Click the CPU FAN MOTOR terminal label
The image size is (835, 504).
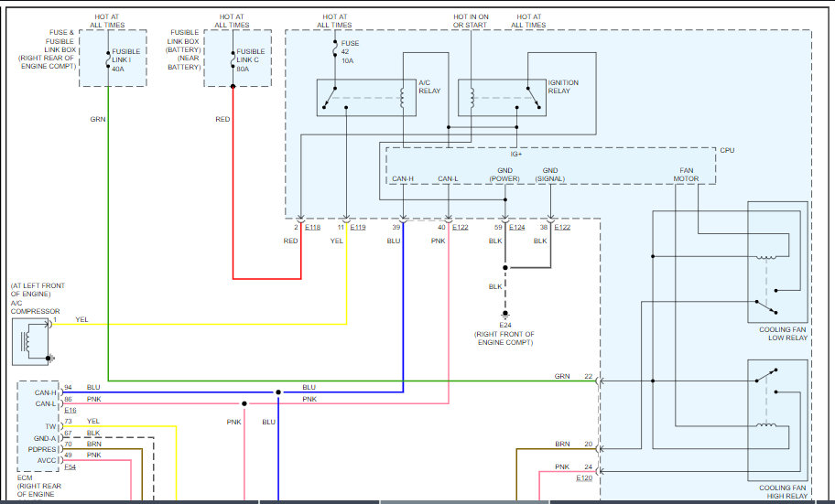pyautogui.click(x=686, y=175)
